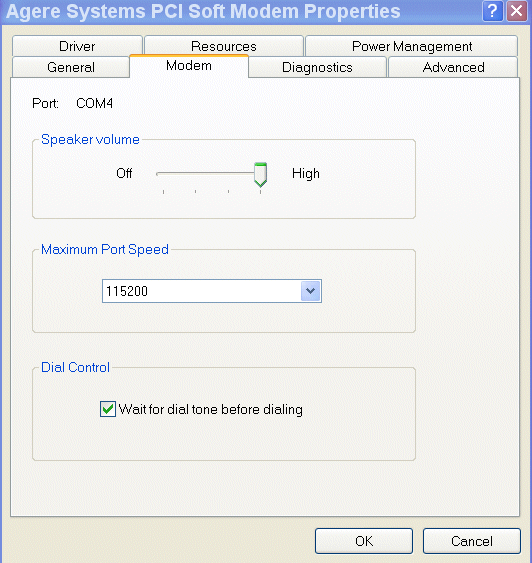The height and width of the screenshot is (563, 532).
Task: Switch to the Advanced tab
Action: [x=453, y=67]
